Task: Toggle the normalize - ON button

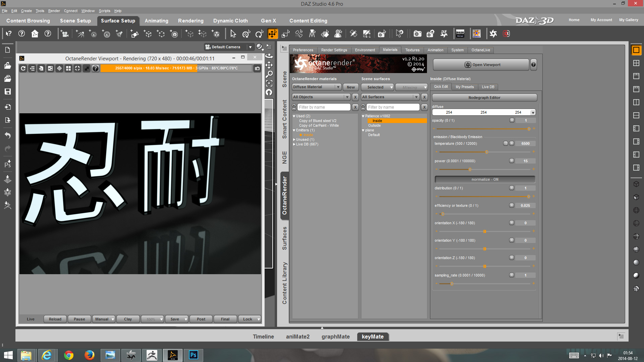Action: coord(485,179)
